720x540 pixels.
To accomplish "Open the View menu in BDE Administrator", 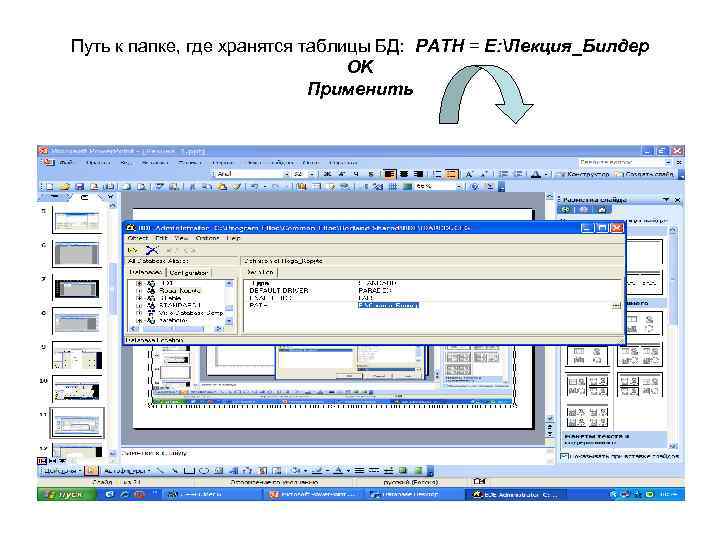I will coord(181,238).
